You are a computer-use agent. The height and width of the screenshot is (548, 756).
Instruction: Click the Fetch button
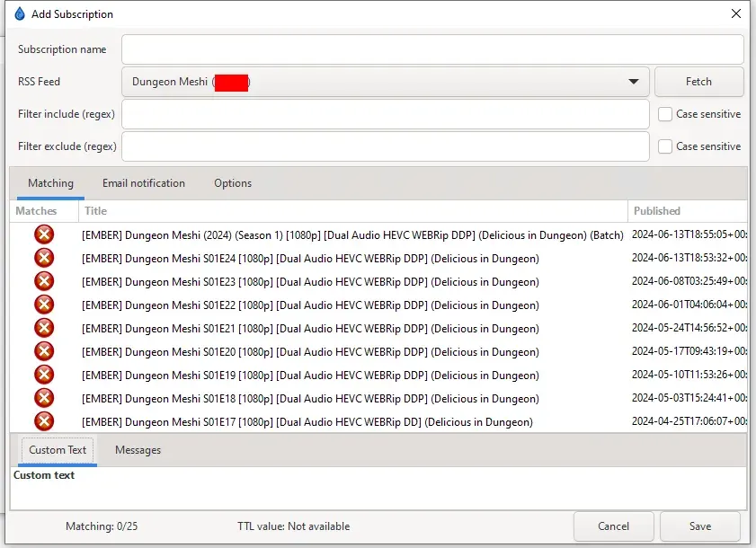[x=698, y=82]
